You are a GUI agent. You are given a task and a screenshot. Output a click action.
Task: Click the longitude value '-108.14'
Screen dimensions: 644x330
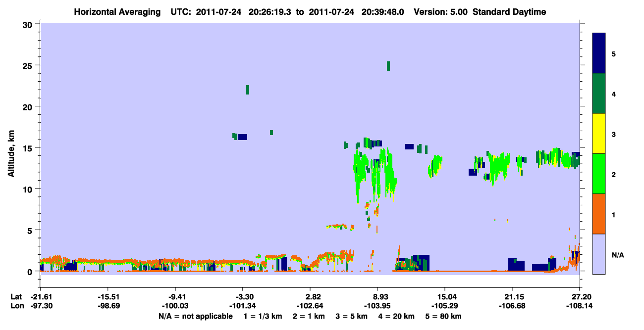[580, 306]
